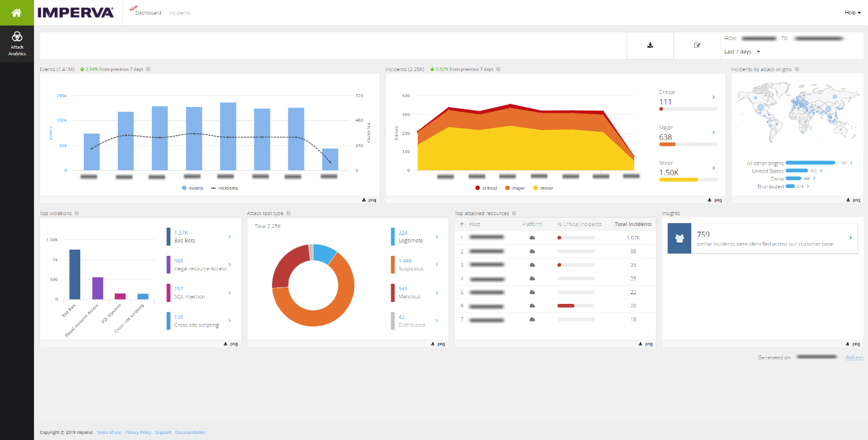Open the 759 similar incidents Insights card
This screenshot has width=868, height=440.
(x=762, y=238)
